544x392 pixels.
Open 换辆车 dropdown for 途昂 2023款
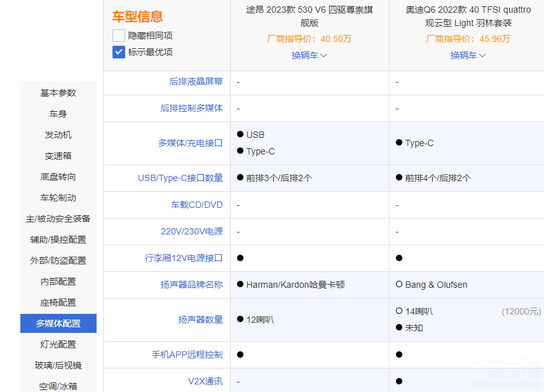(x=309, y=55)
